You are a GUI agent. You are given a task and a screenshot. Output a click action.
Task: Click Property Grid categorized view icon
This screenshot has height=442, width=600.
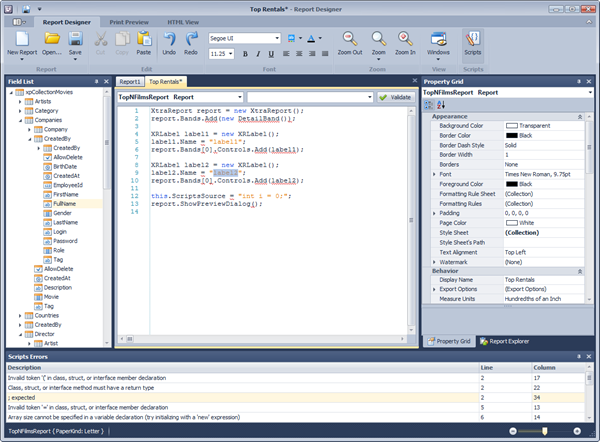coord(429,104)
